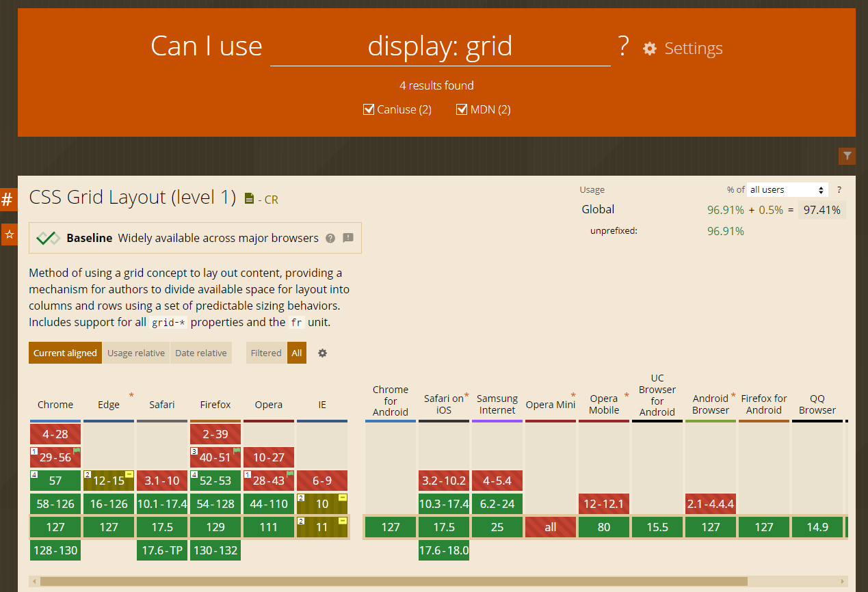
Task: Select the Edge 12-15 version cell
Action: [x=109, y=481]
